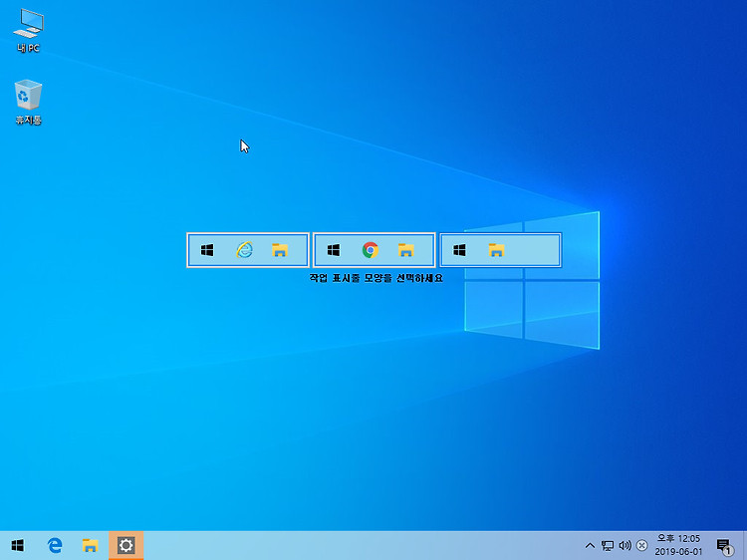Image resolution: width=747 pixels, height=560 pixels.
Task: Open the volume speaker tray icon
Action: (x=624, y=546)
